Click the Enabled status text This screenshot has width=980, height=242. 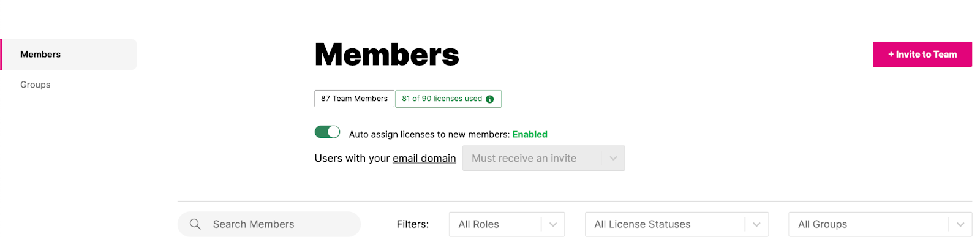(x=530, y=134)
